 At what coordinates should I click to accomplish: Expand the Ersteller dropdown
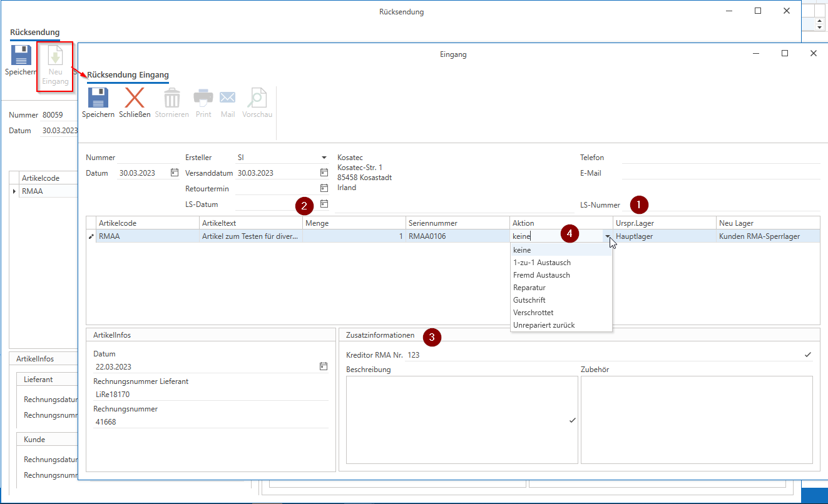point(324,158)
